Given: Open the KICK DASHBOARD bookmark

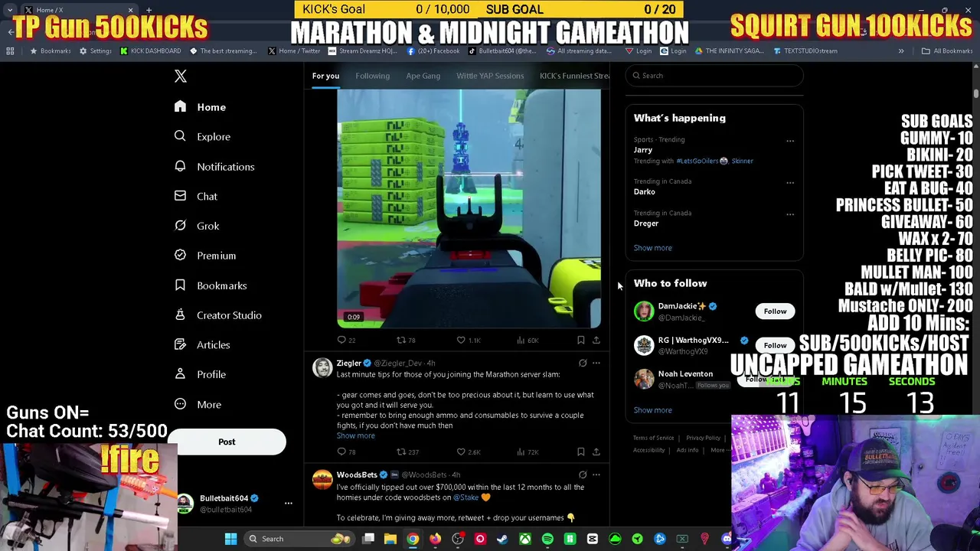Looking at the screenshot, I should 150,51.
